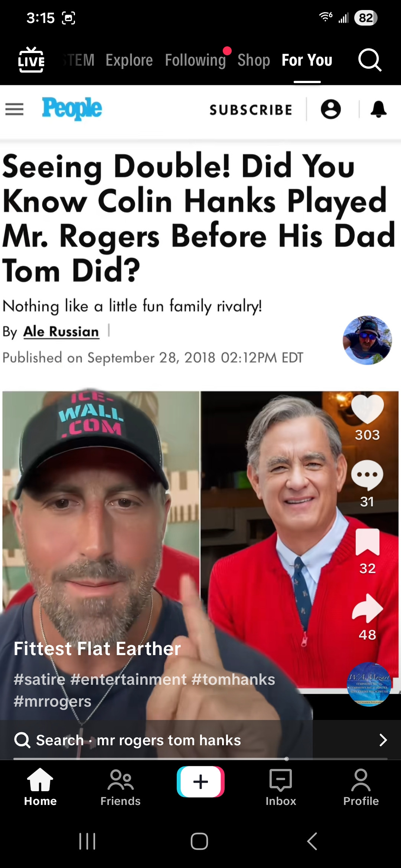The image size is (401, 868).
Task: Open the search magnifier icon
Action: tap(369, 60)
